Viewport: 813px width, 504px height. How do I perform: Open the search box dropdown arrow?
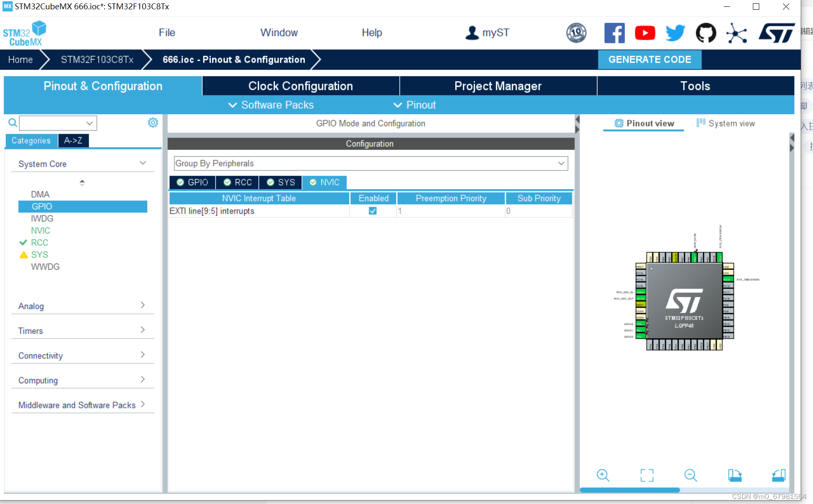click(x=89, y=123)
